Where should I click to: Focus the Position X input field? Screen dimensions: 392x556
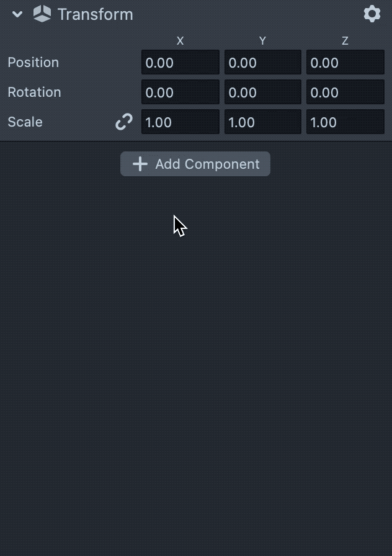click(180, 63)
